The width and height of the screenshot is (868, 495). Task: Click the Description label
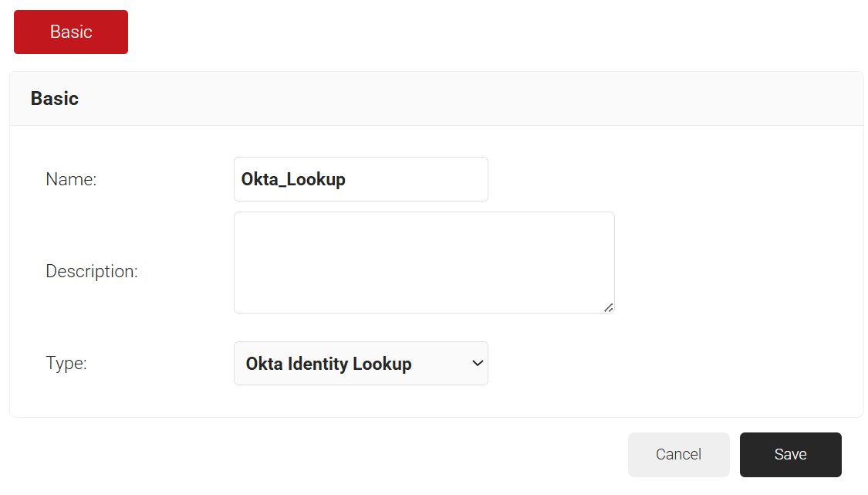point(92,271)
